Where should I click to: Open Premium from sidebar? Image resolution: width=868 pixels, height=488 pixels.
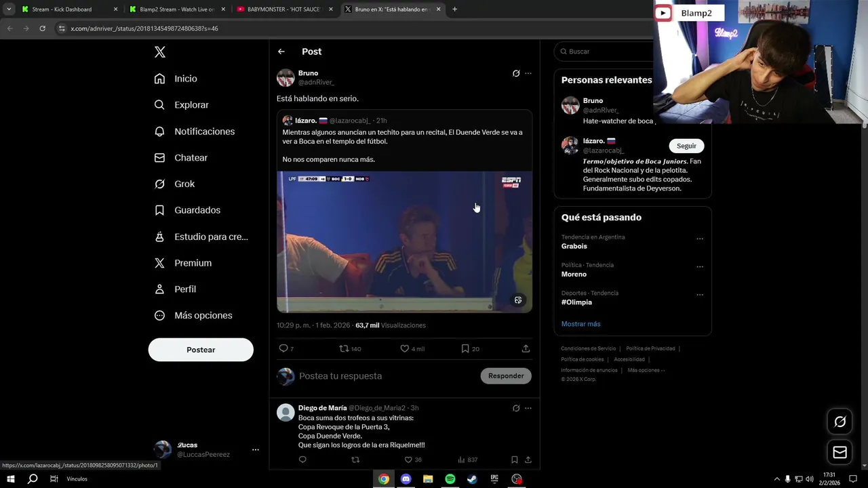182,263
